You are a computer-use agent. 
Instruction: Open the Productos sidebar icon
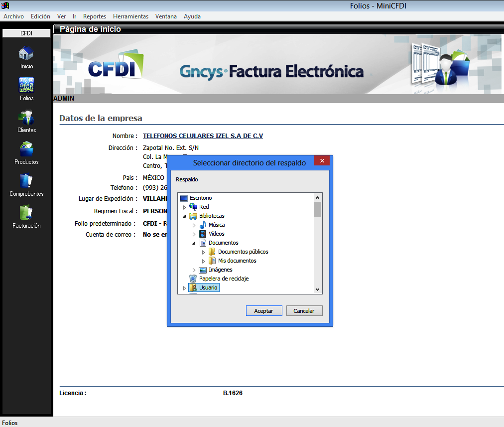pyautogui.click(x=26, y=149)
